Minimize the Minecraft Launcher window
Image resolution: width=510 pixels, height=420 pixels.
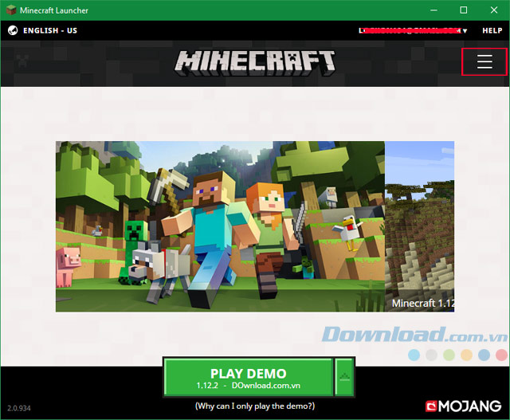[433, 10]
